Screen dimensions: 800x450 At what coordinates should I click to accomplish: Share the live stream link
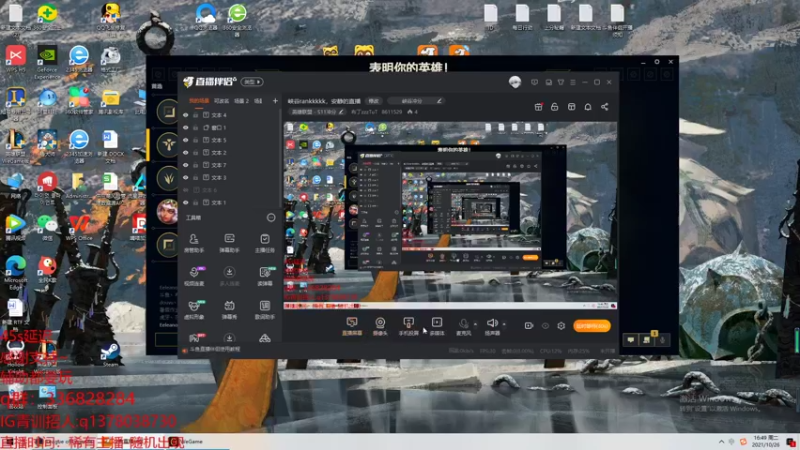(x=605, y=107)
